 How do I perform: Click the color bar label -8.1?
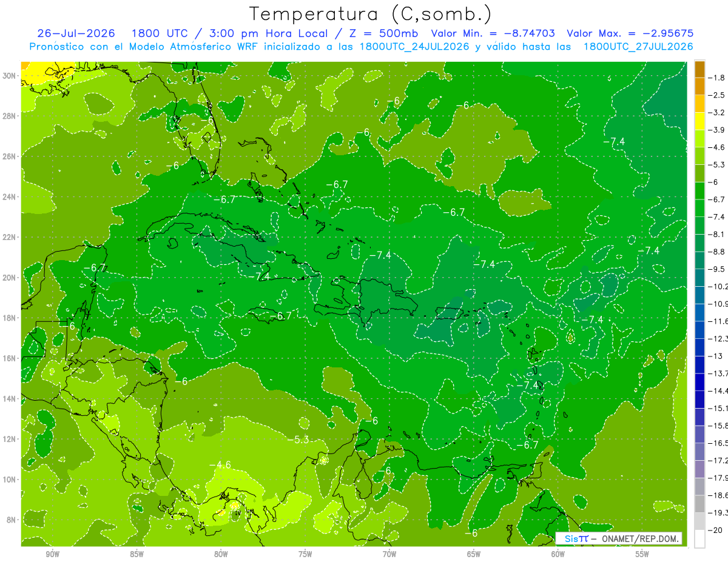(716, 234)
